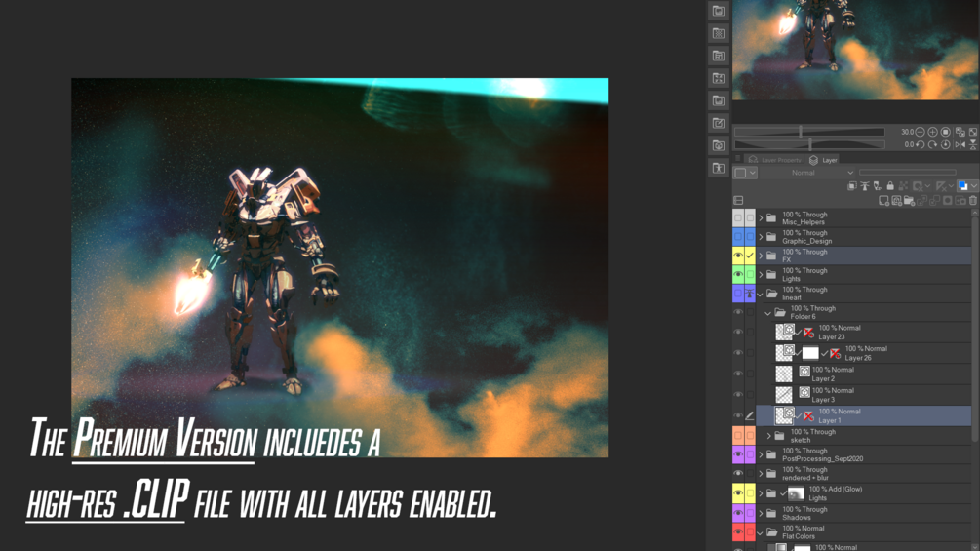The height and width of the screenshot is (551, 980).
Task: Click the merge with layer below icon
Action: pyautogui.click(x=934, y=201)
